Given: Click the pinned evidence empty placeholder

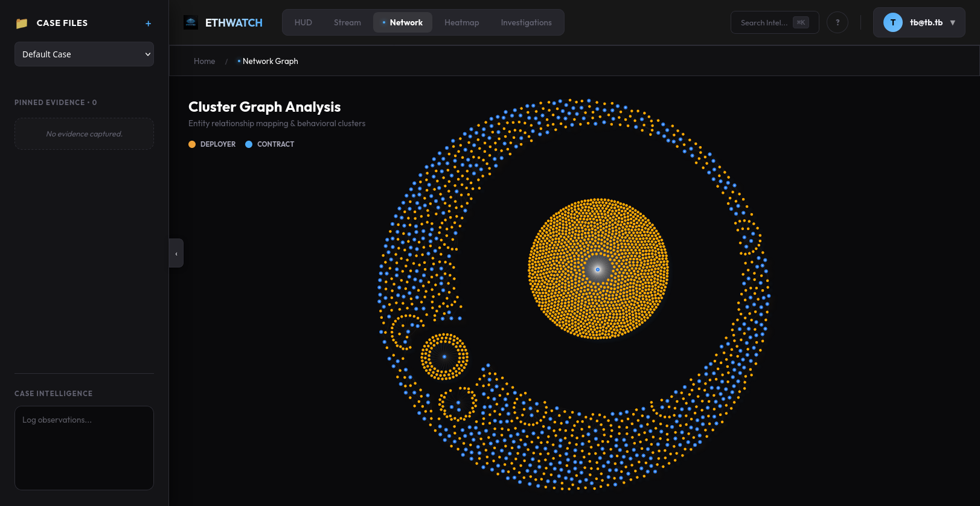Looking at the screenshot, I should pos(84,134).
